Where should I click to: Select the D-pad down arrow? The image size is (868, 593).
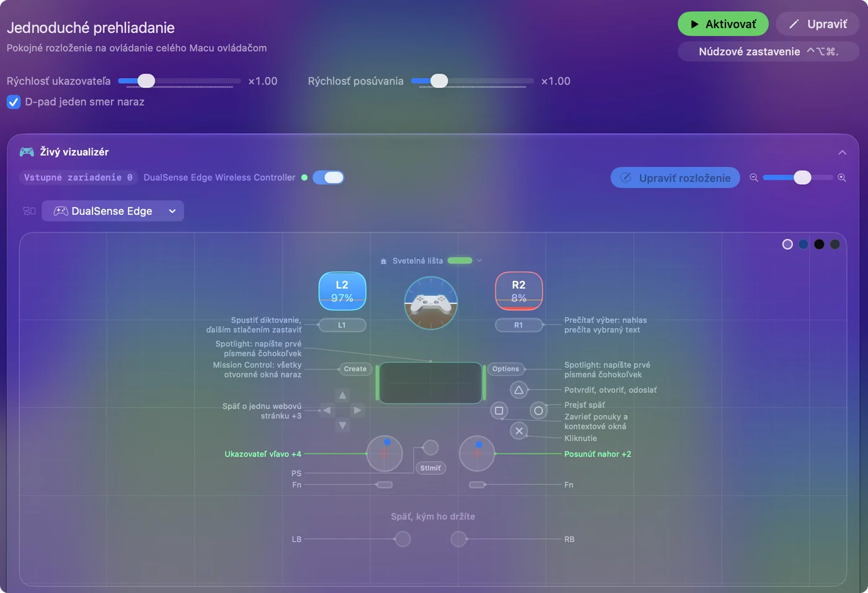point(342,426)
